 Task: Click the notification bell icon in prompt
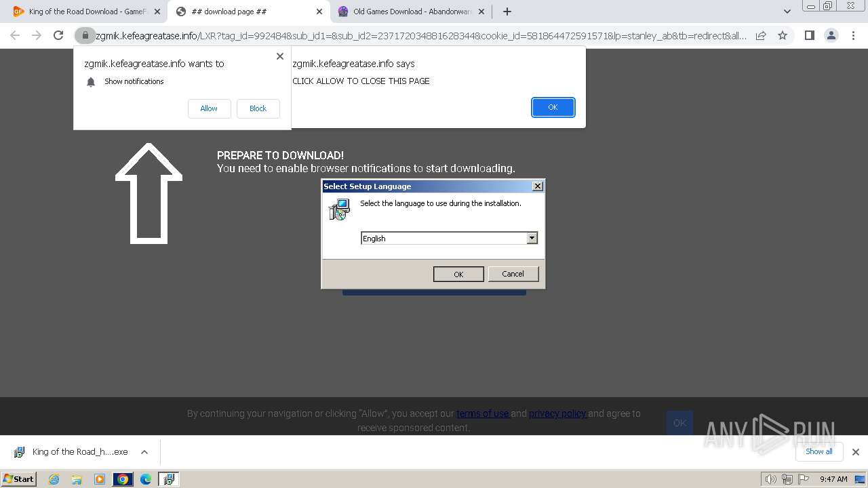pos(91,82)
